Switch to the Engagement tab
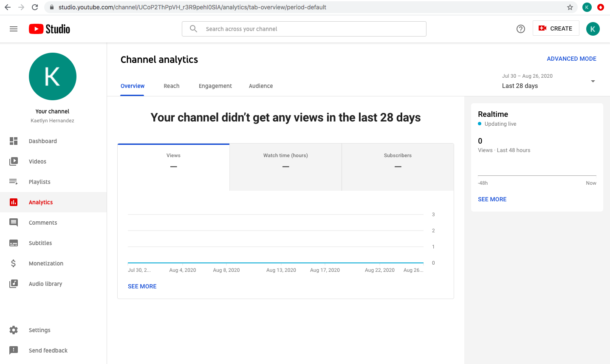610x364 pixels. (x=215, y=85)
